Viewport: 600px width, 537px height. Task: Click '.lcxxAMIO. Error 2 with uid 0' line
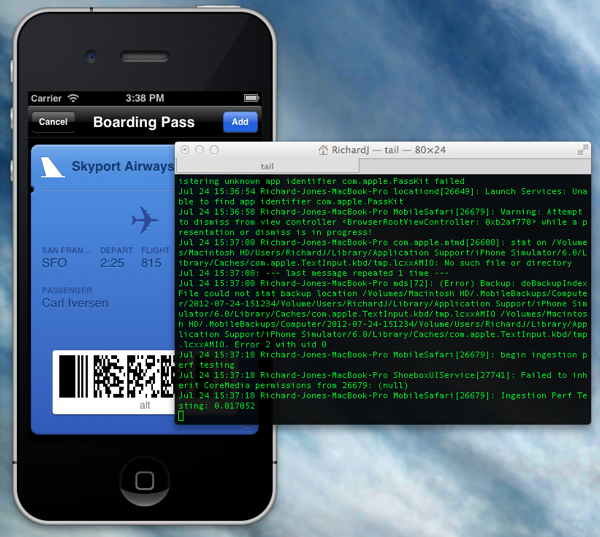[x=253, y=344]
